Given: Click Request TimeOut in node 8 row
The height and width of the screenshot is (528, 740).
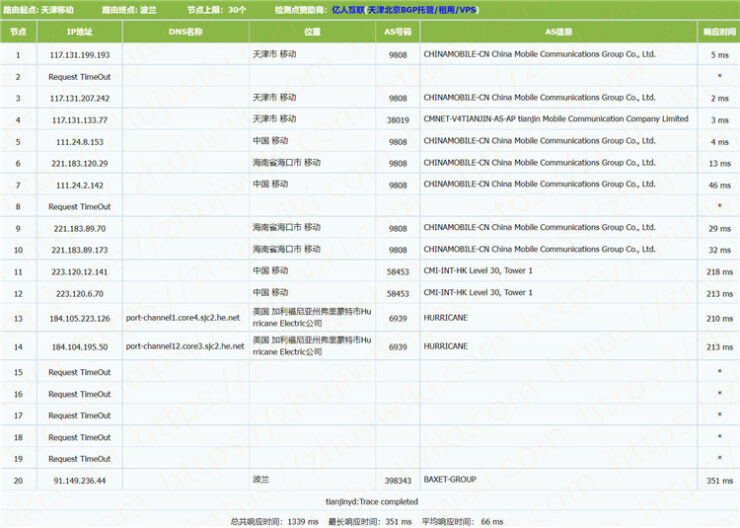Looking at the screenshot, I should [x=79, y=207].
